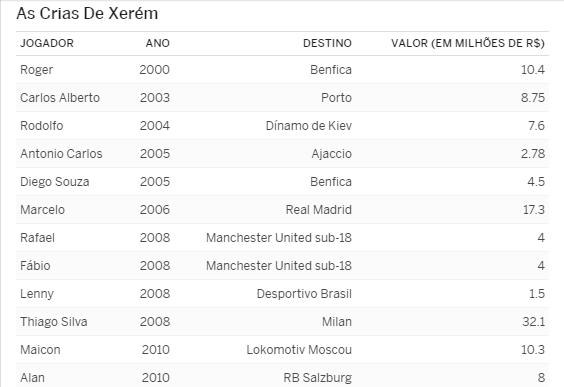Click the JOGADOR column header
The image size is (564, 387).
tap(47, 43)
